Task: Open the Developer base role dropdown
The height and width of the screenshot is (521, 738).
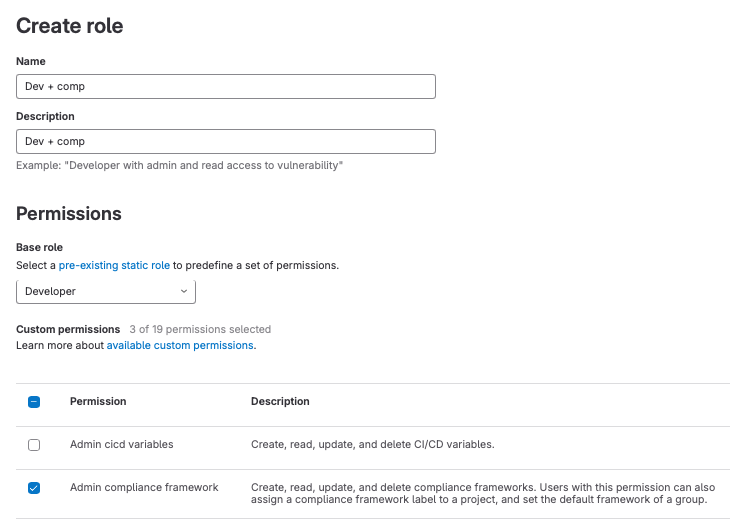Action: (x=105, y=291)
